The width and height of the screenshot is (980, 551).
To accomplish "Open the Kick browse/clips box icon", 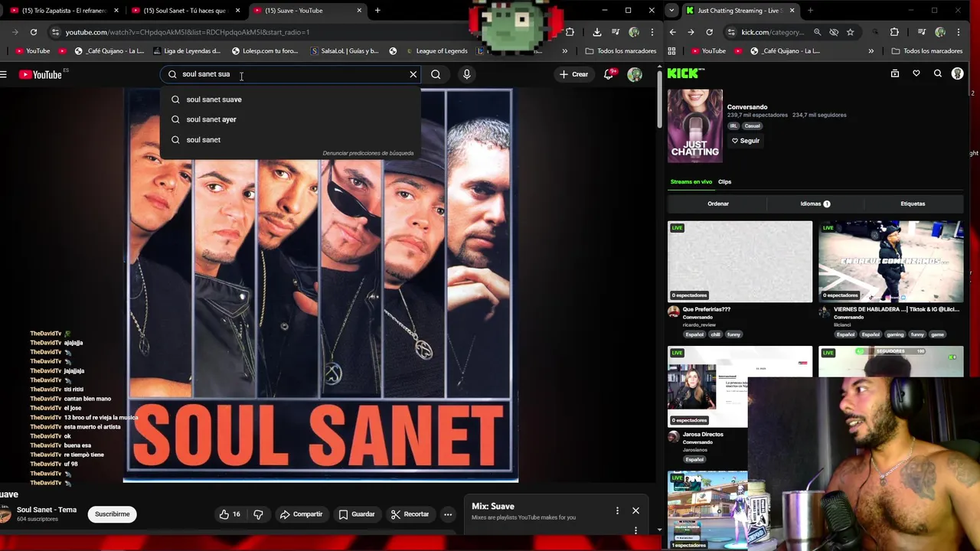I will 895,73.
